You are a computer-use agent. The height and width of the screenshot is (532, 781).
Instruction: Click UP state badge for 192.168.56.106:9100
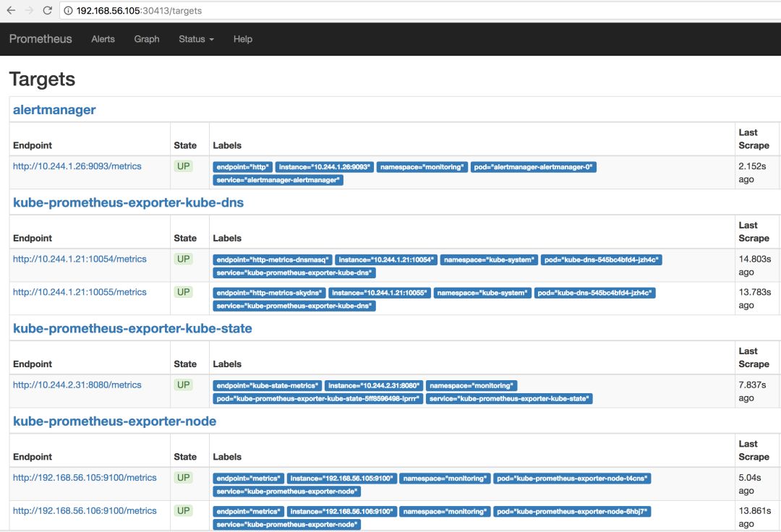coord(183,510)
